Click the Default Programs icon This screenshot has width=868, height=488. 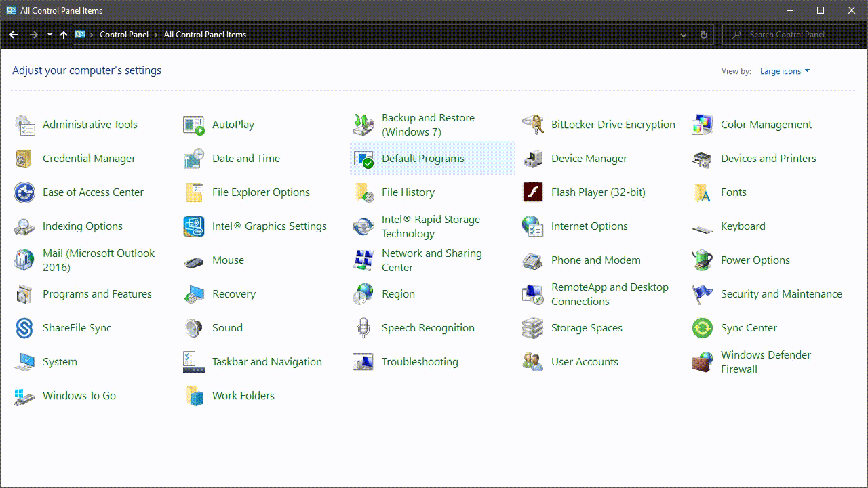(x=363, y=159)
